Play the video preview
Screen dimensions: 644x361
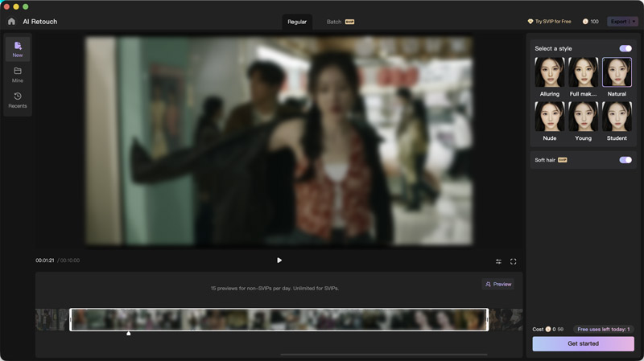pyautogui.click(x=279, y=260)
